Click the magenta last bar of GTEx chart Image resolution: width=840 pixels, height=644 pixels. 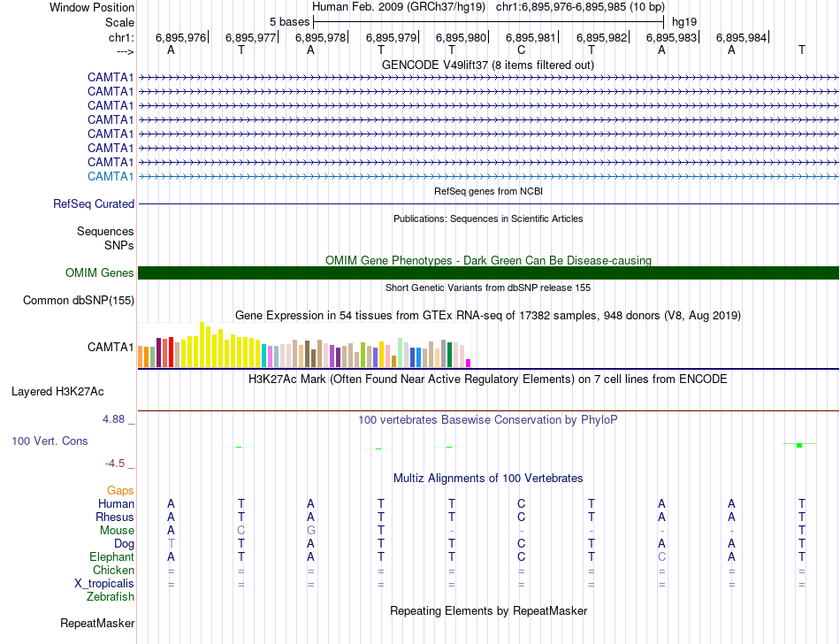pyautogui.click(x=469, y=364)
